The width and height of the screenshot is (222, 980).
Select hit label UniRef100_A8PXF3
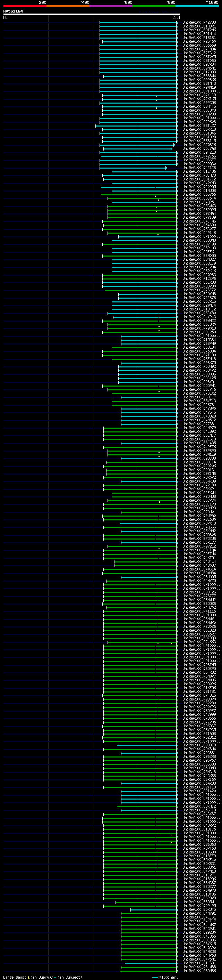(199, 524)
